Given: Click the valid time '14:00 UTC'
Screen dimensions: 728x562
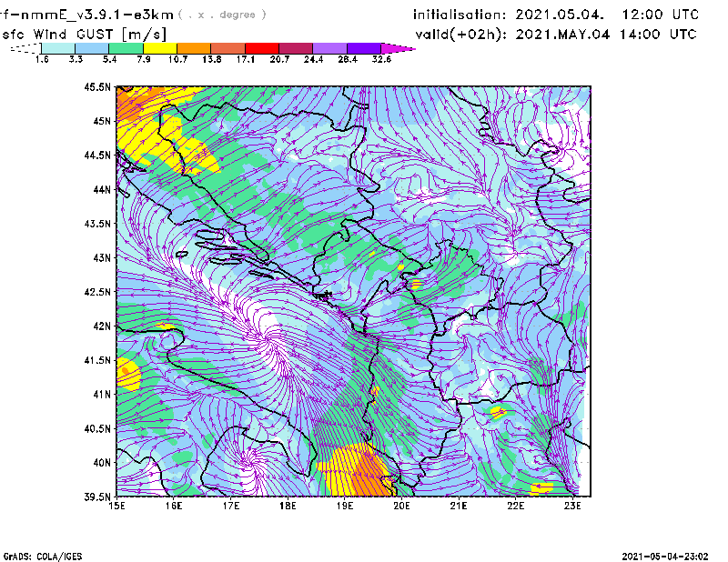Looking at the screenshot, I should click(x=657, y=34).
